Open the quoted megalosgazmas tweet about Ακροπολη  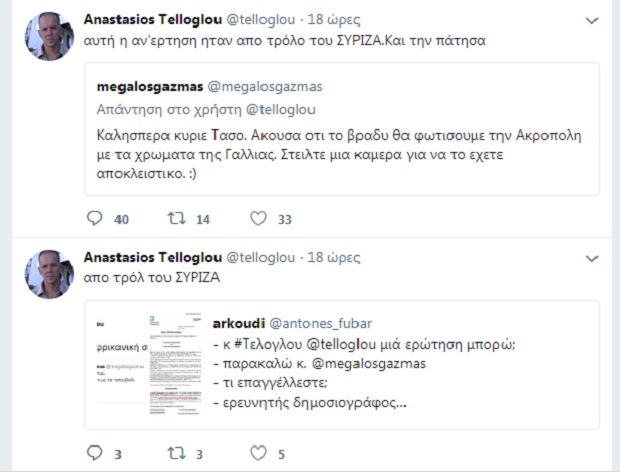[x=342, y=129]
